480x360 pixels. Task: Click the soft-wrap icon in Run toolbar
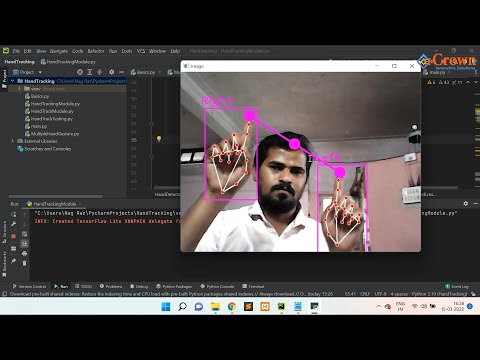click(x=24, y=234)
